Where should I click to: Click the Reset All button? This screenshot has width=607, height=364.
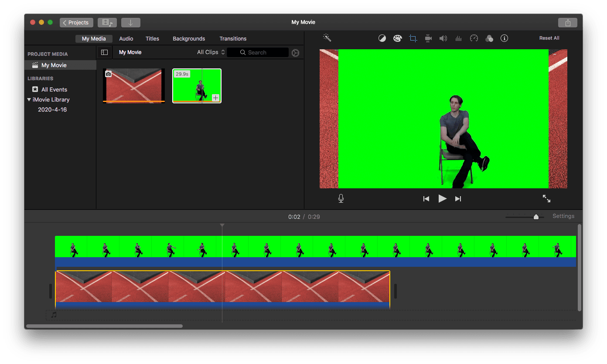pyautogui.click(x=549, y=38)
